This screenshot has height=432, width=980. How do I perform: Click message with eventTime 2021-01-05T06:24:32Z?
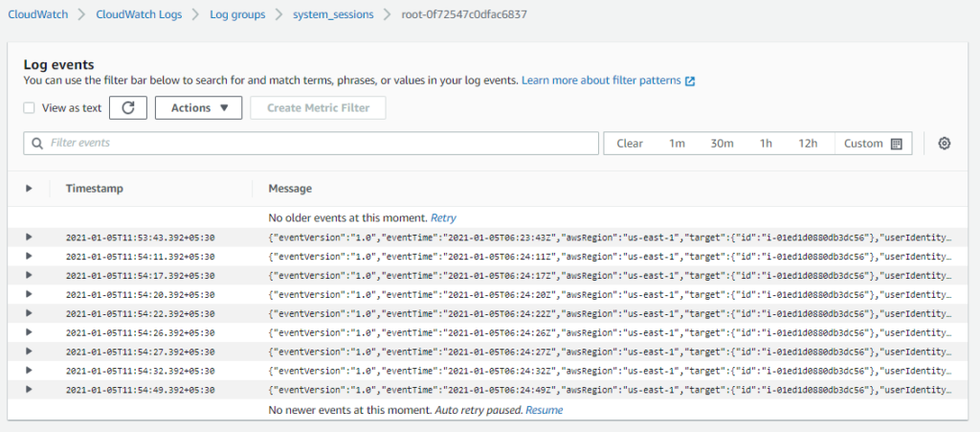(611, 371)
